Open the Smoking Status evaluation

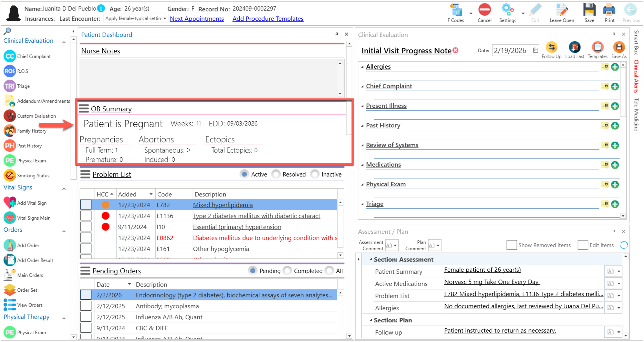(33, 176)
